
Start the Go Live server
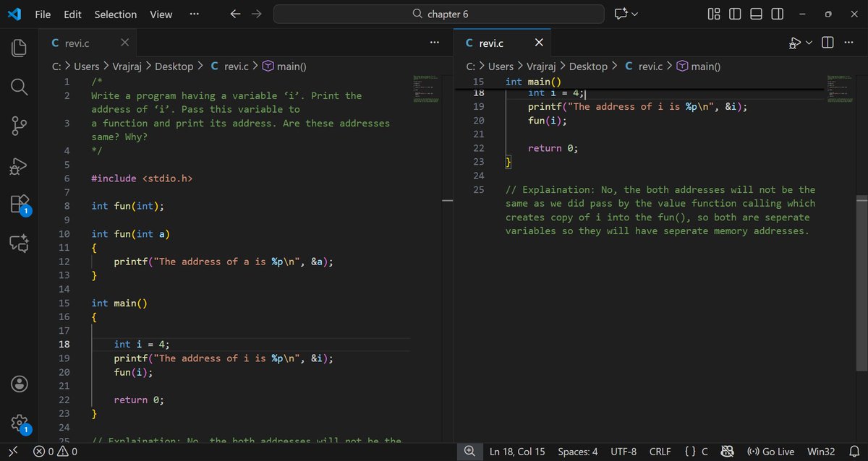(770, 452)
